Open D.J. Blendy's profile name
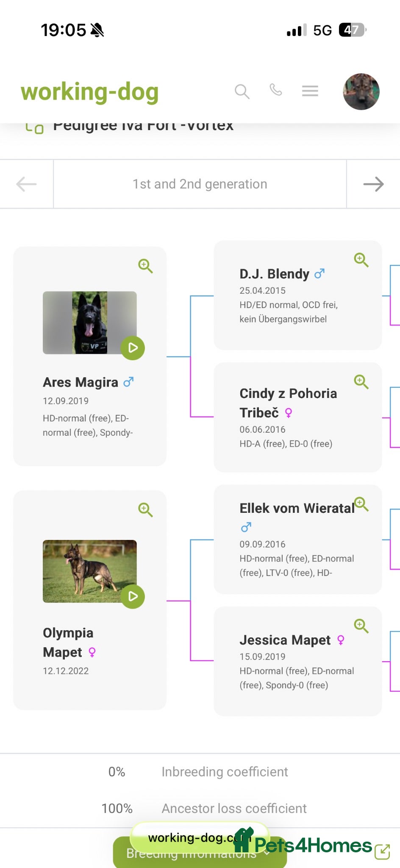This screenshot has width=400, height=868. 274,274
